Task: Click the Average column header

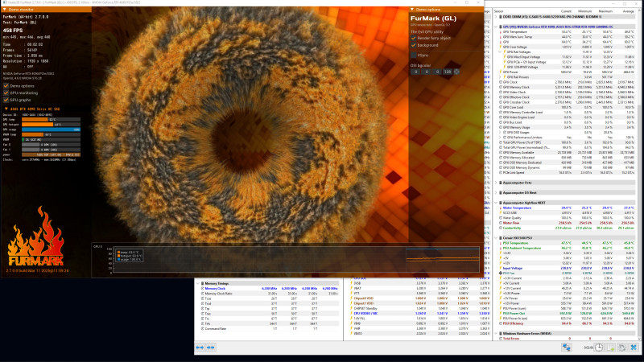Action: [629, 11]
